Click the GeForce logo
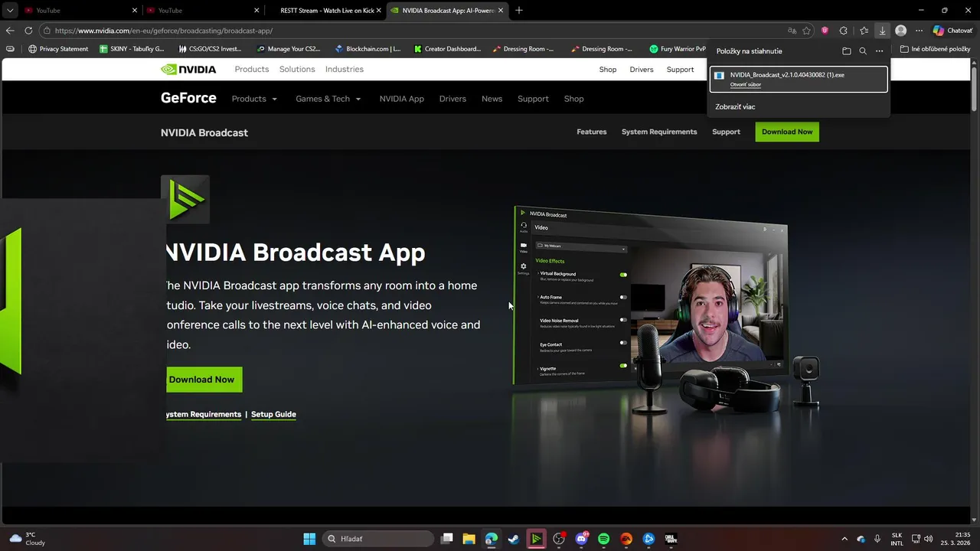 (188, 99)
